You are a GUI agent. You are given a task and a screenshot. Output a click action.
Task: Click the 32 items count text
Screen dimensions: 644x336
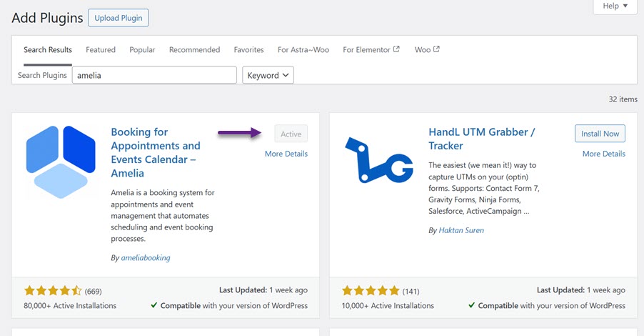click(623, 99)
